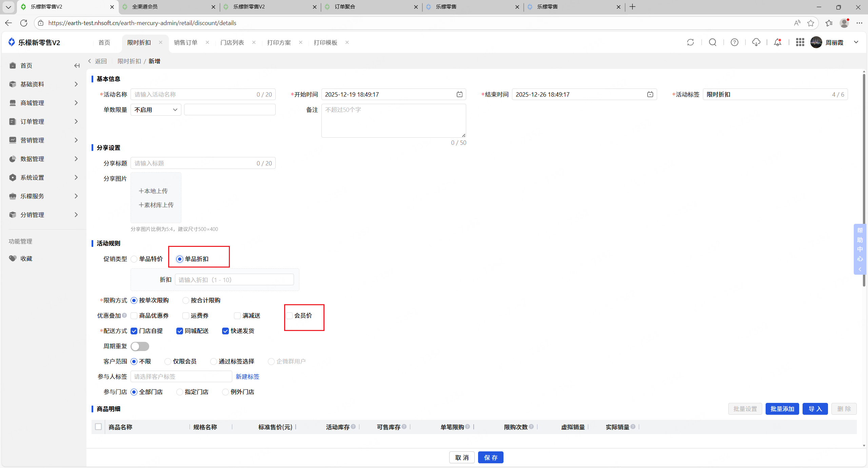Check the 会员价 checkbox
The height and width of the screenshot is (468, 868).
tap(289, 316)
